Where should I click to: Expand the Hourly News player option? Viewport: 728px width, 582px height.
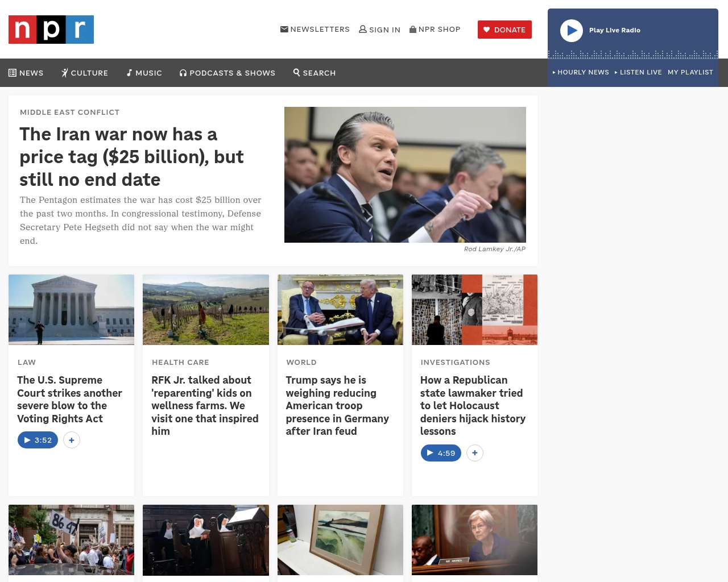coord(581,72)
